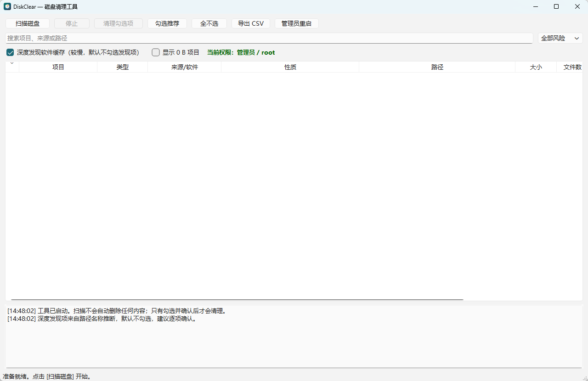Maximize the DiskClear window
The height and width of the screenshot is (381, 588).
pyautogui.click(x=556, y=6)
